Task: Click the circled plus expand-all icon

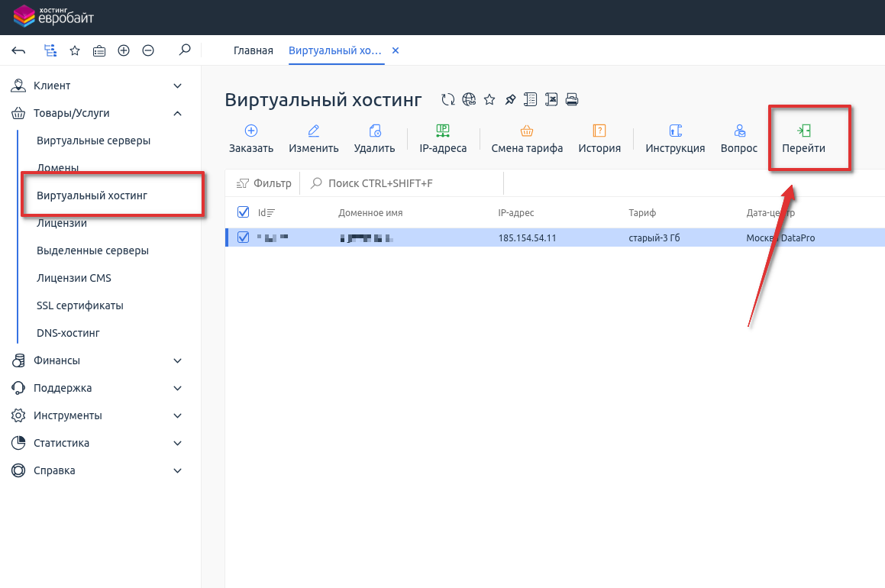Action: (124, 51)
